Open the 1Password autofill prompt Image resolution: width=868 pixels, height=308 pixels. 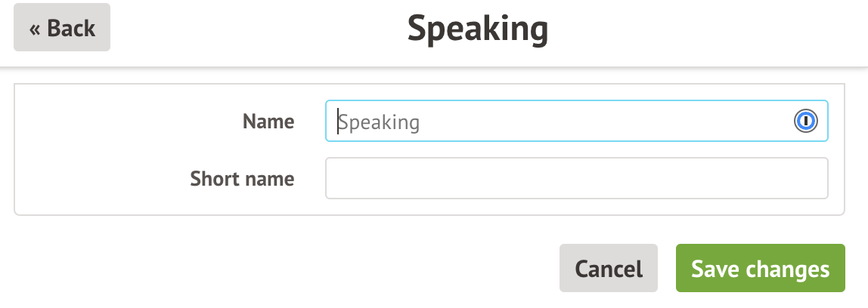(807, 121)
